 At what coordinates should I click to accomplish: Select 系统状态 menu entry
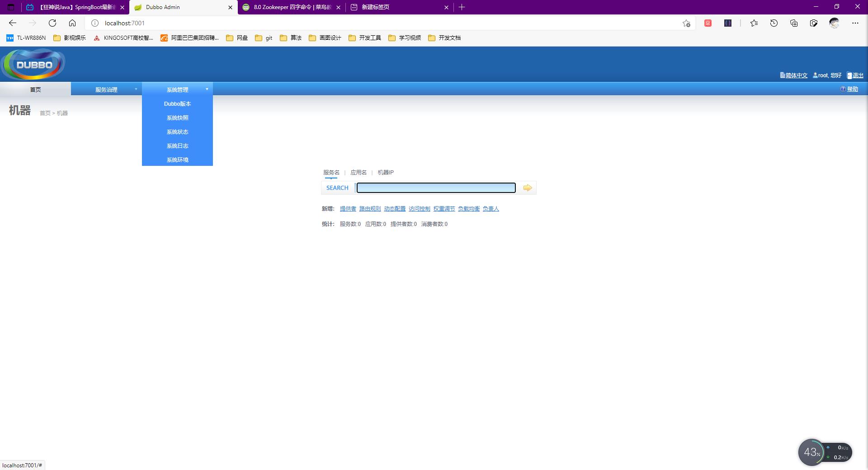coord(177,132)
